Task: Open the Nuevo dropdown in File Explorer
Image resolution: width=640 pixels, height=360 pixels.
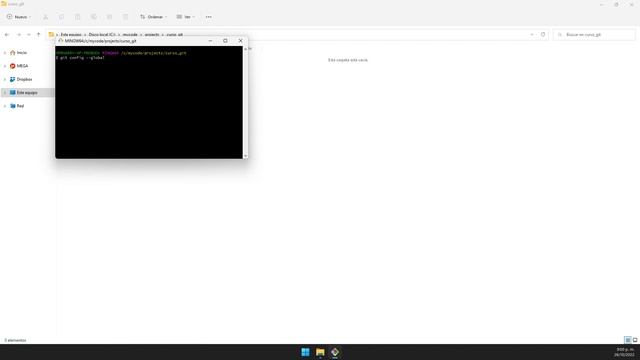Action: click(19, 17)
